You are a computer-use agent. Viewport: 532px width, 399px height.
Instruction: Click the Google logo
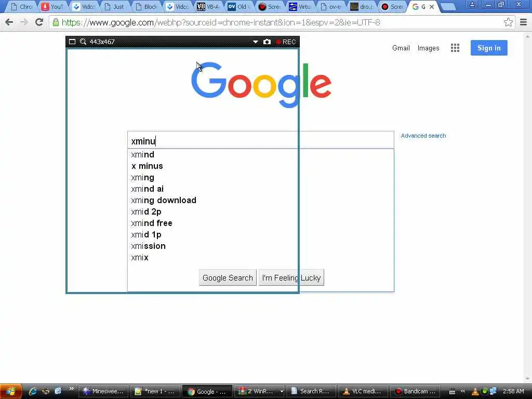point(261,85)
